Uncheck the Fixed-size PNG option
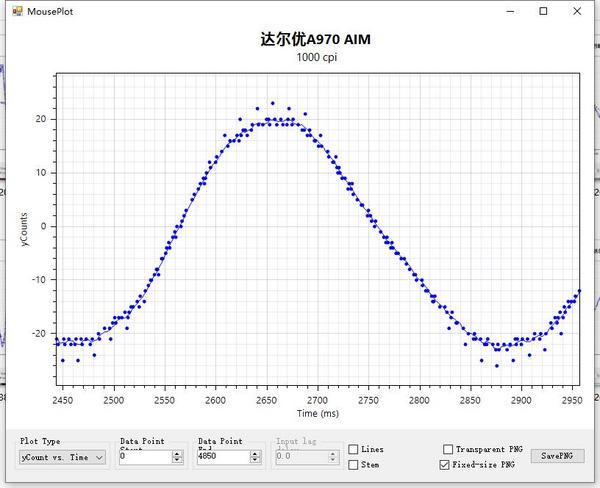 [x=444, y=465]
